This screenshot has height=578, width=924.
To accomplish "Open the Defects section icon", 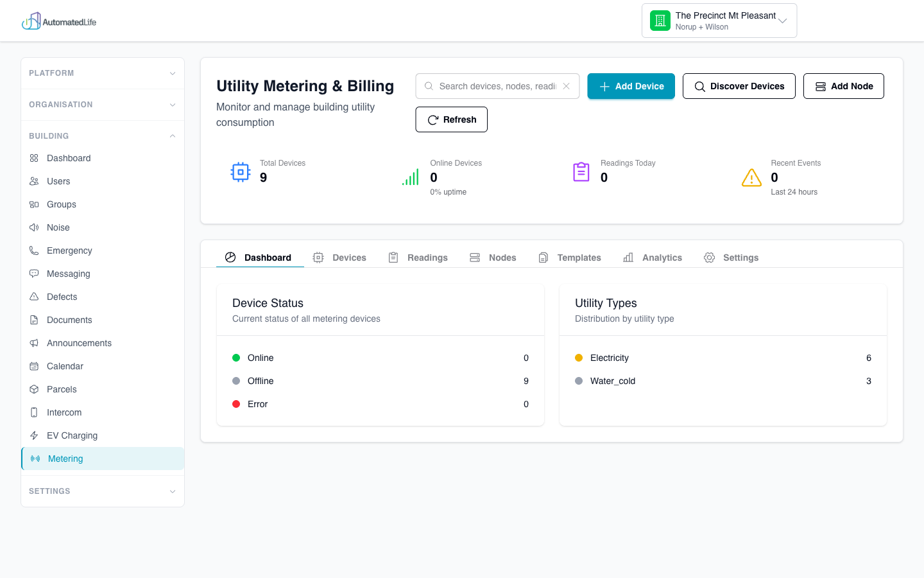I will tap(35, 297).
